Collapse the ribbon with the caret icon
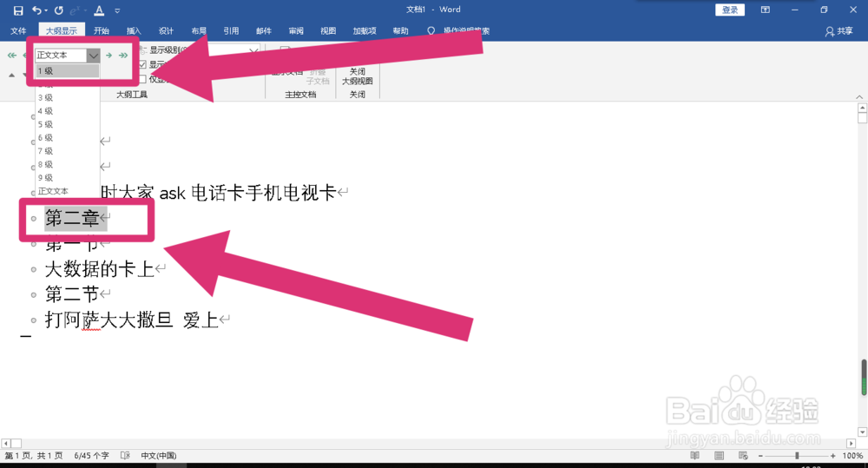The image size is (868, 468). (859, 96)
